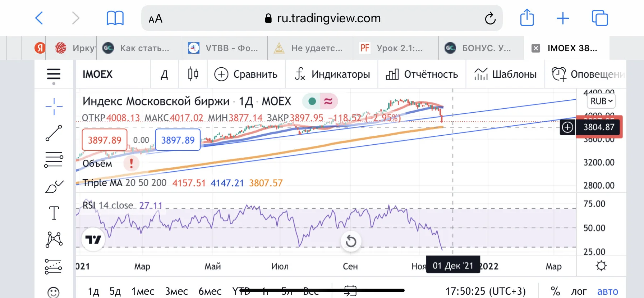Toggle the green market status indicator
The height and width of the screenshot is (298, 644).
pyautogui.click(x=312, y=101)
